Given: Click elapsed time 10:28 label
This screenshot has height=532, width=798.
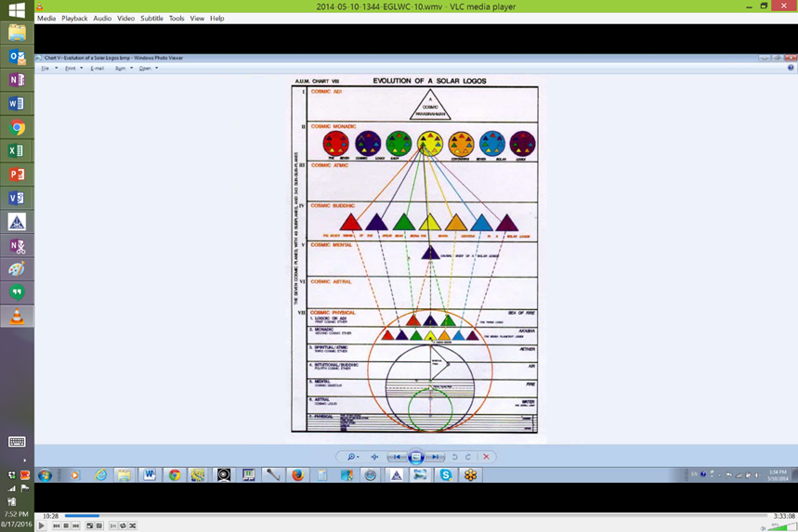Looking at the screenshot, I should (x=50, y=515).
